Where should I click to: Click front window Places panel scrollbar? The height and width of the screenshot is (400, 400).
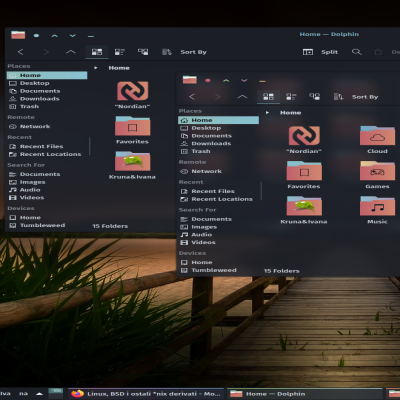point(261,191)
